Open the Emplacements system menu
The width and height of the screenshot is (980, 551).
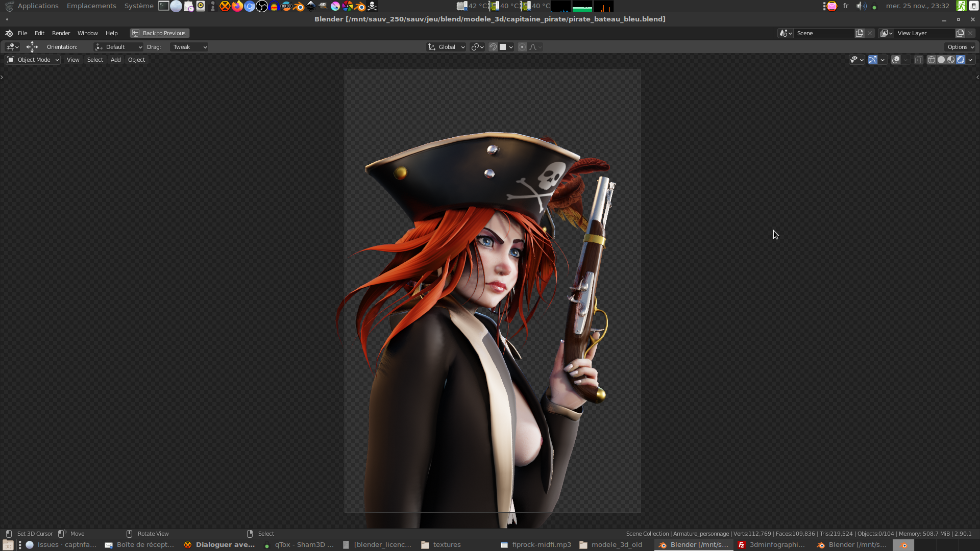point(91,6)
